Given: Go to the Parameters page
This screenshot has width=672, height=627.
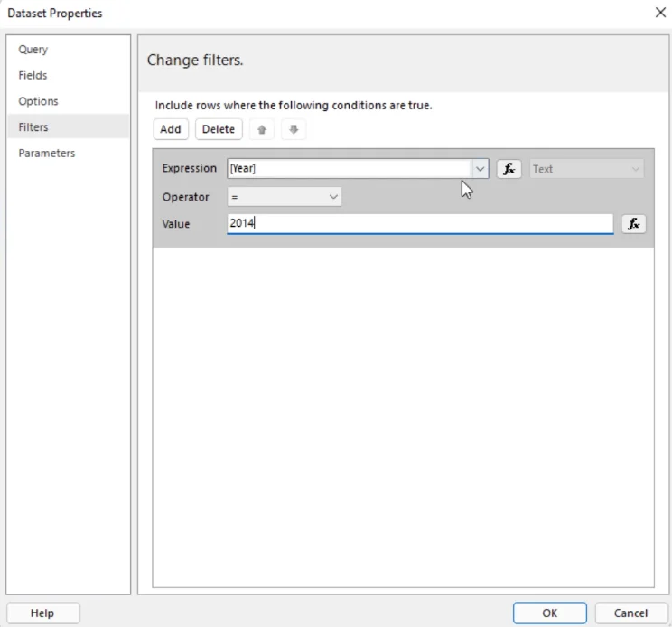Looking at the screenshot, I should pos(46,153).
